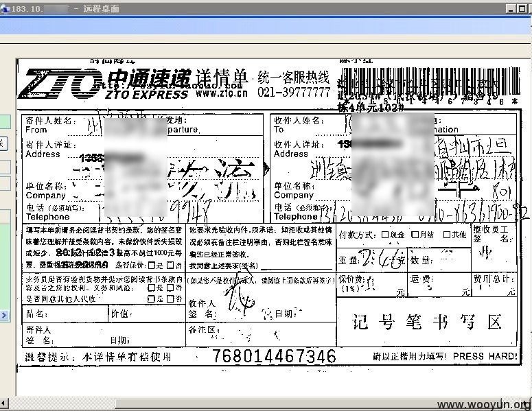Click the 品名 item name field
The height and width of the screenshot is (411, 532).
65,314
